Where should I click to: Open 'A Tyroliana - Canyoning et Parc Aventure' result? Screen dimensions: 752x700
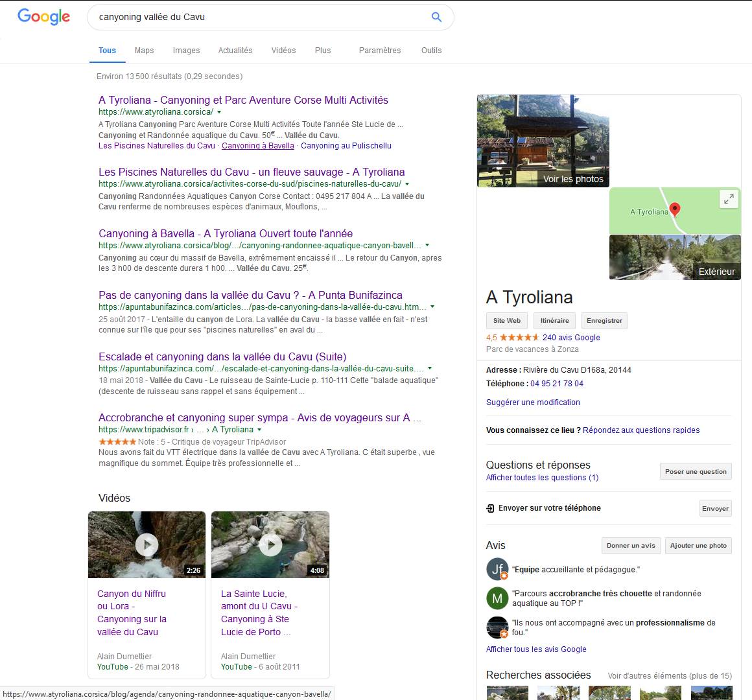tap(243, 100)
